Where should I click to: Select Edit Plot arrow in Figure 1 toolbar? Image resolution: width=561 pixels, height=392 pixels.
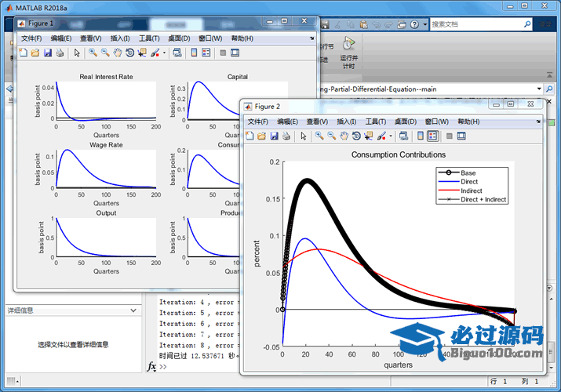pos(77,53)
